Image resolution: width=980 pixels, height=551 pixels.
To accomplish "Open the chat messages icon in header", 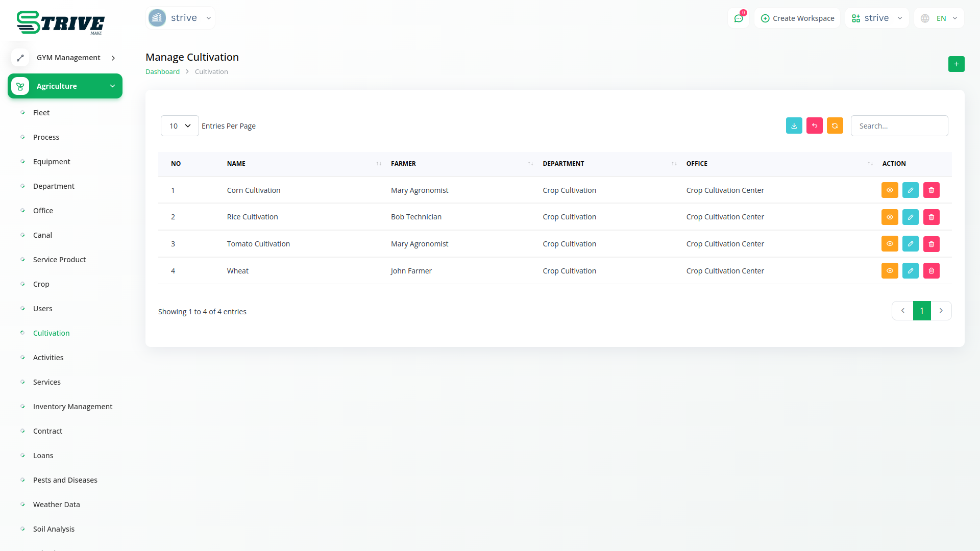I will (738, 18).
